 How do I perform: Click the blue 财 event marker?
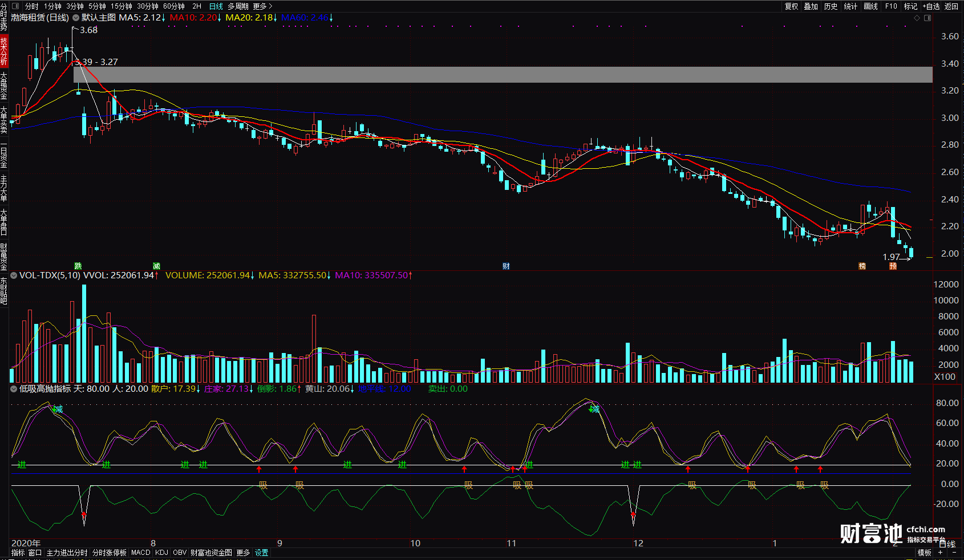tap(506, 266)
